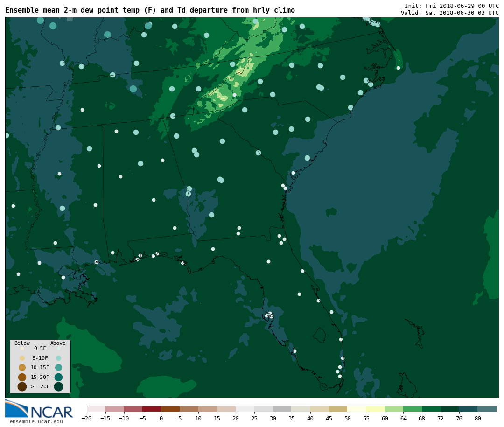The height and width of the screenshot is (427, 504).
Task: Click the NCAR logo
Action: [x=39, y=410]
